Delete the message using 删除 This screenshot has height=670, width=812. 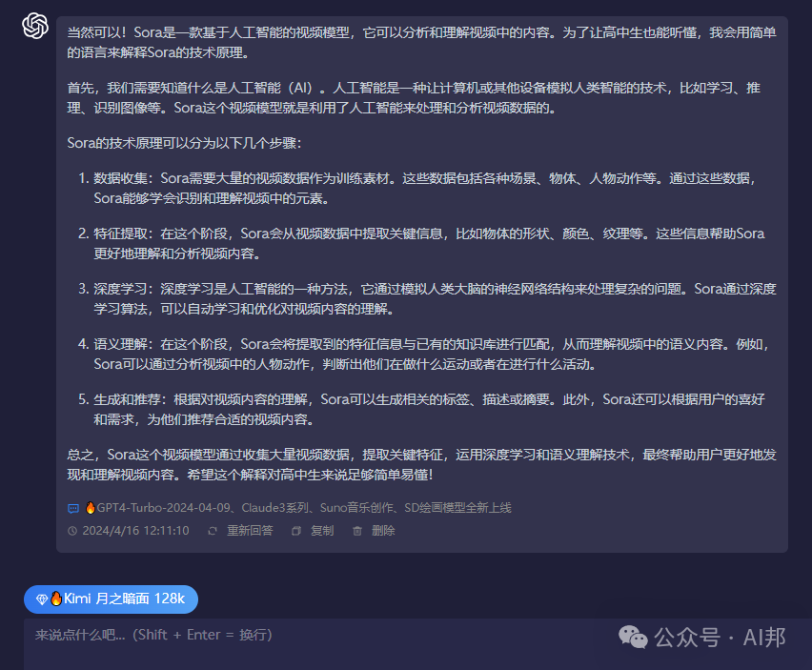[383, 531]
